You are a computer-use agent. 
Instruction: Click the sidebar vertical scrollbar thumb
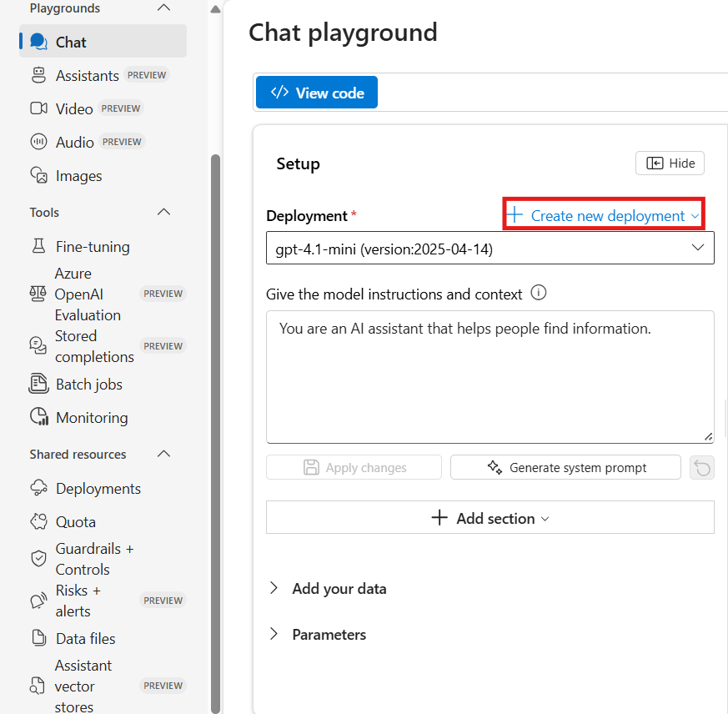point(215,434)
